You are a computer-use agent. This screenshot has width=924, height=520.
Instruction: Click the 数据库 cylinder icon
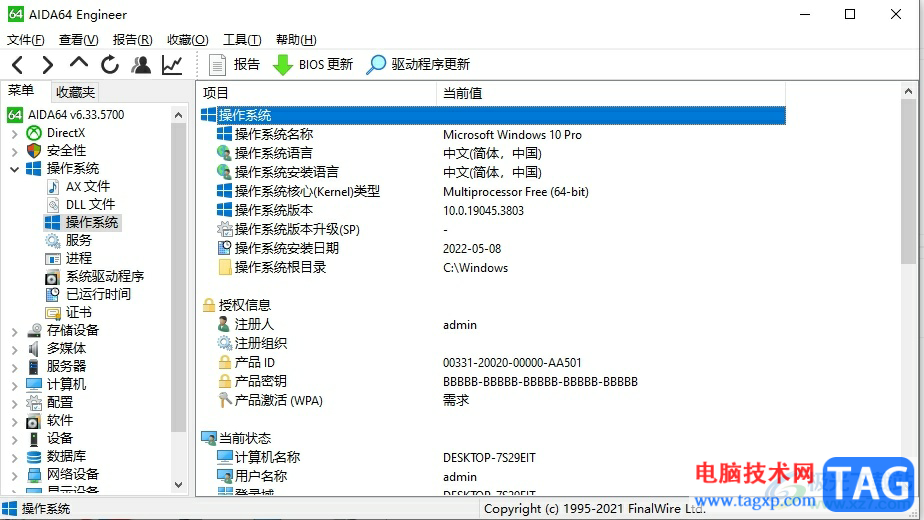(x=34, y=457)
